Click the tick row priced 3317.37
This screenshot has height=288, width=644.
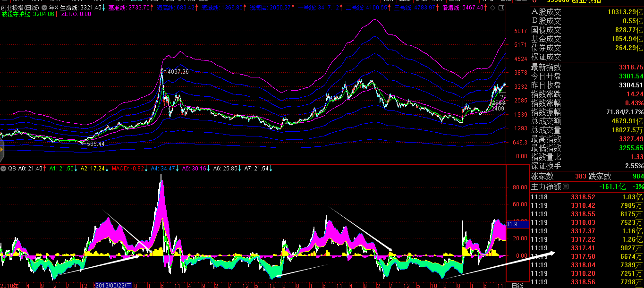pos(587,231)
